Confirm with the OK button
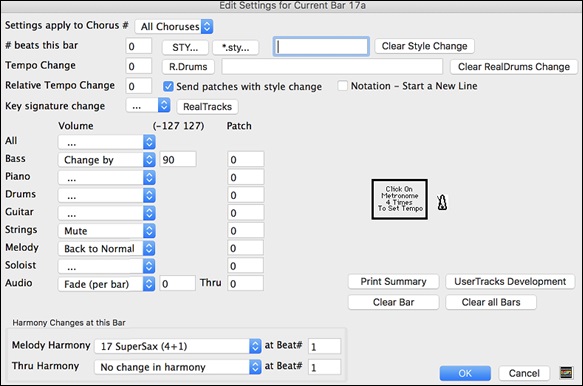 465,373
